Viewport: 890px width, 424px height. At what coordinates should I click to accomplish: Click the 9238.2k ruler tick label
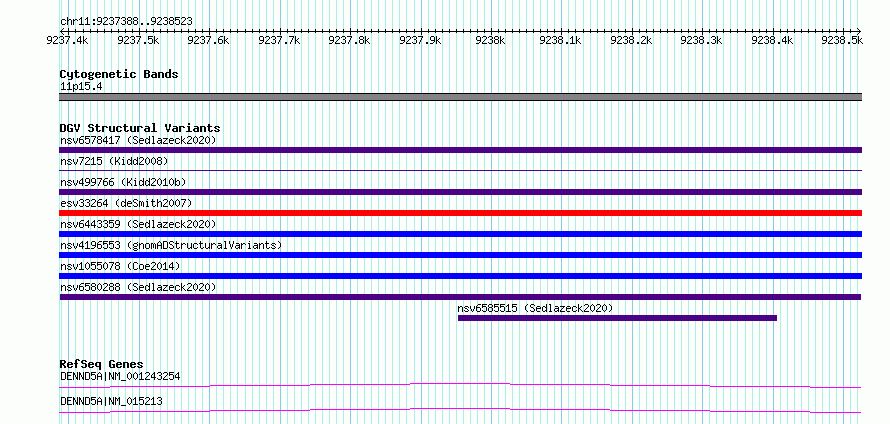pyautogui.click(x=631, y=40)
